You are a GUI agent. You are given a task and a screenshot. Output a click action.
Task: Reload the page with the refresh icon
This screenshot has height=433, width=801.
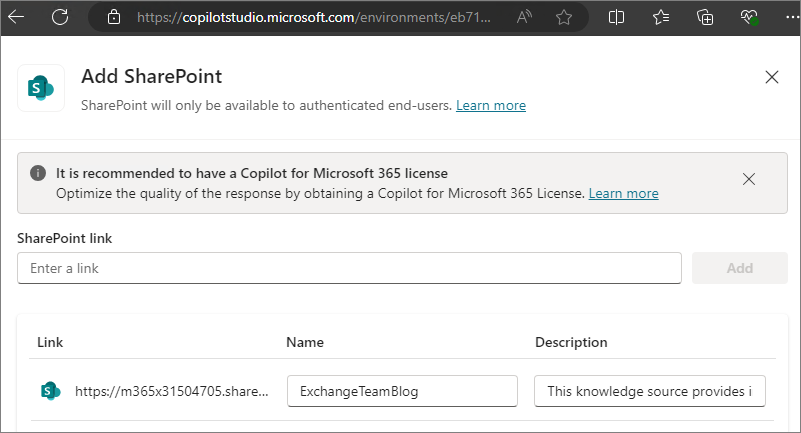[x=60, y=17]
